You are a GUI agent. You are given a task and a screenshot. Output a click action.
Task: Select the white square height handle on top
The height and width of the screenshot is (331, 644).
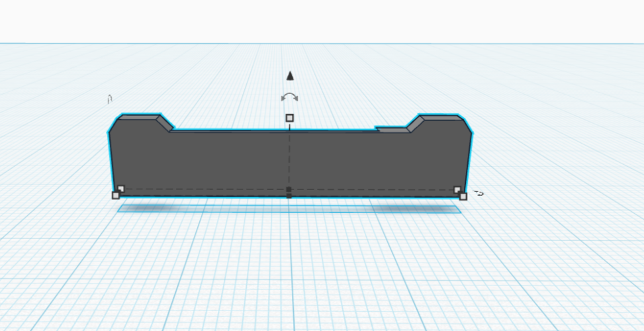(289, 118)
